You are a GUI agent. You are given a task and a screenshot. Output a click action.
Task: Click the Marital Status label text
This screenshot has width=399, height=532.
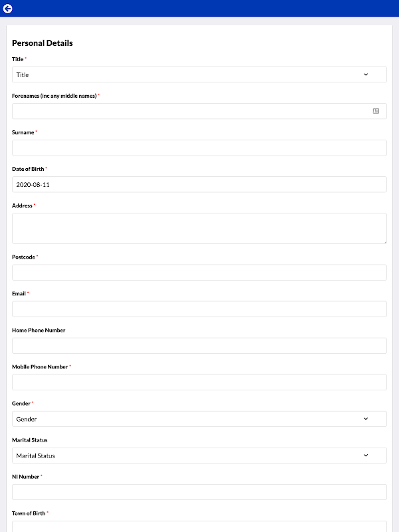tap(29, 440)
